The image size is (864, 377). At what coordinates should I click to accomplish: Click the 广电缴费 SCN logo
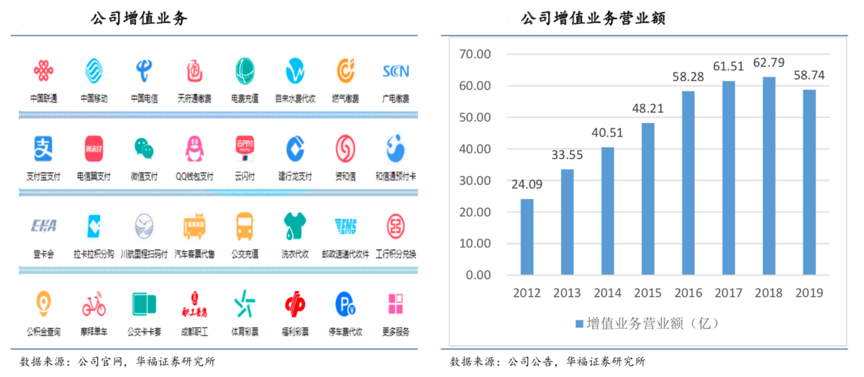coord(396,71)
